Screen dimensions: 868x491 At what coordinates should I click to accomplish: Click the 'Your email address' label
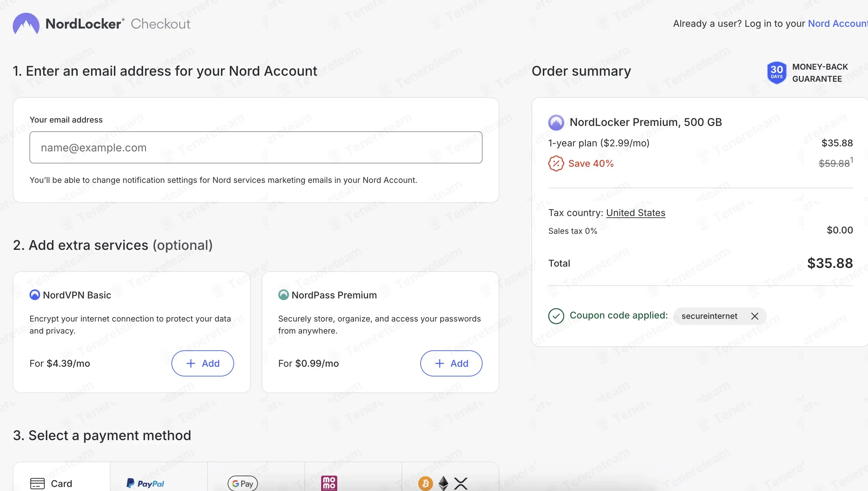point(66,120)
